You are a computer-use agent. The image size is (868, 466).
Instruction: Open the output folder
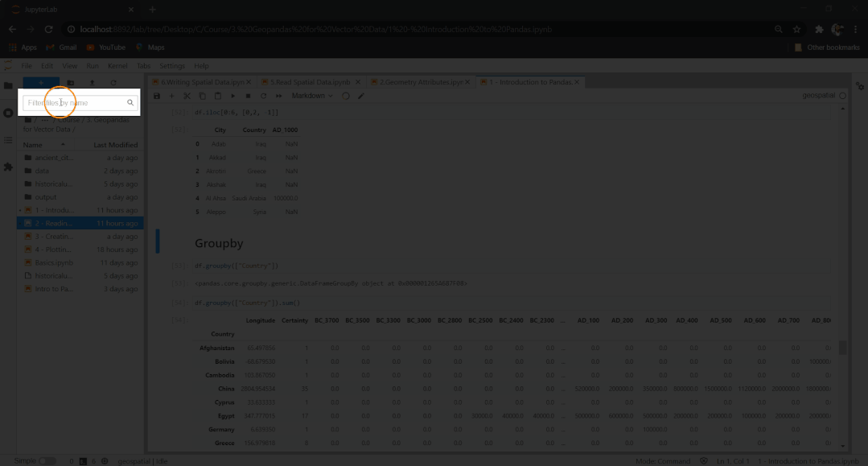tap(80, 196)
